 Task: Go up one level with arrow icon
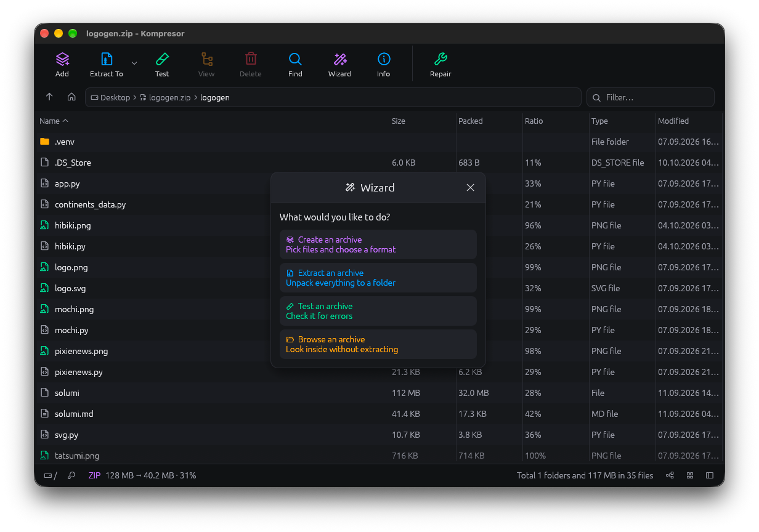(49, 97)
